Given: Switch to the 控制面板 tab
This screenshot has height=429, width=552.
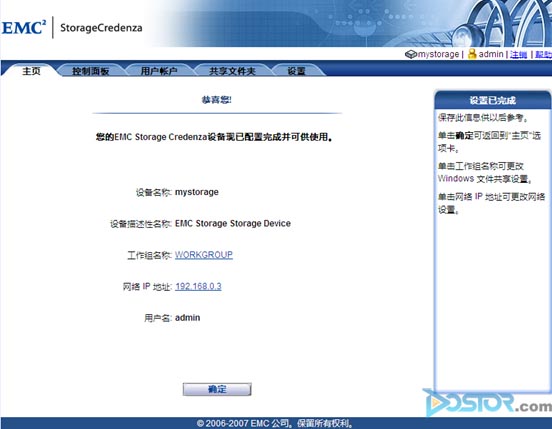Looking at the screenshot, I should [x=90, y=71].
